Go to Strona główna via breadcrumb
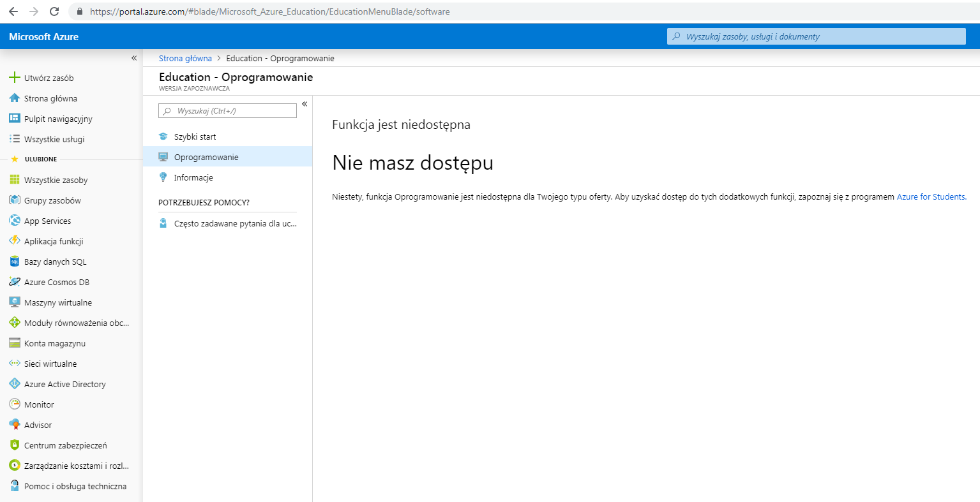The height and width of the screenshot is (502, 980). (x=185, y=58)
